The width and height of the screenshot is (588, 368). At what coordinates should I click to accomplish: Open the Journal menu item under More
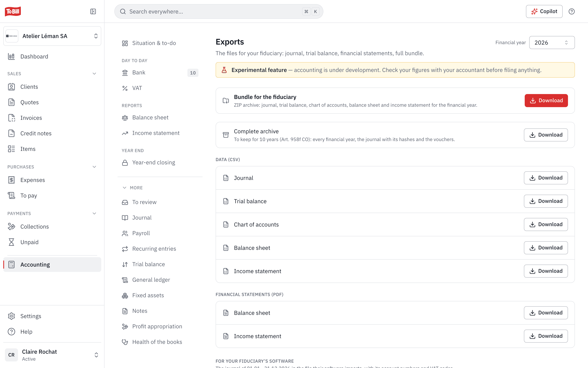click(x=160, y=218)
